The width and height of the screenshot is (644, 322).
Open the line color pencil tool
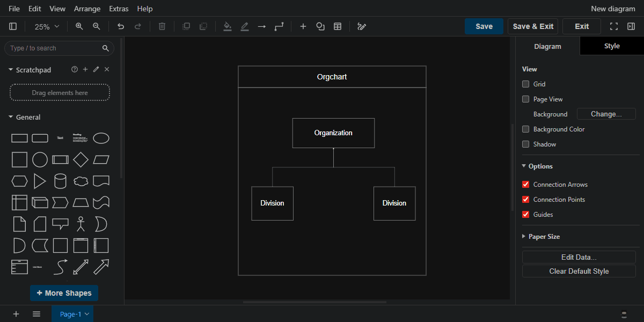245,26
